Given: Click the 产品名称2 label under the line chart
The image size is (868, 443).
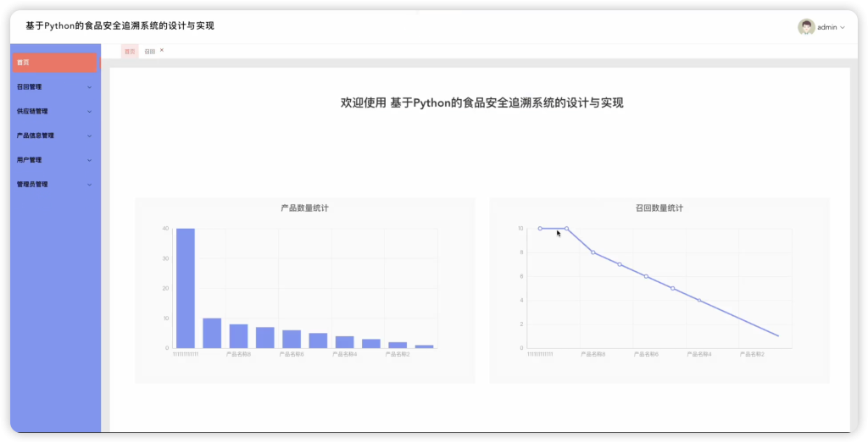Looking at the screenshot, I should [753, 354].
